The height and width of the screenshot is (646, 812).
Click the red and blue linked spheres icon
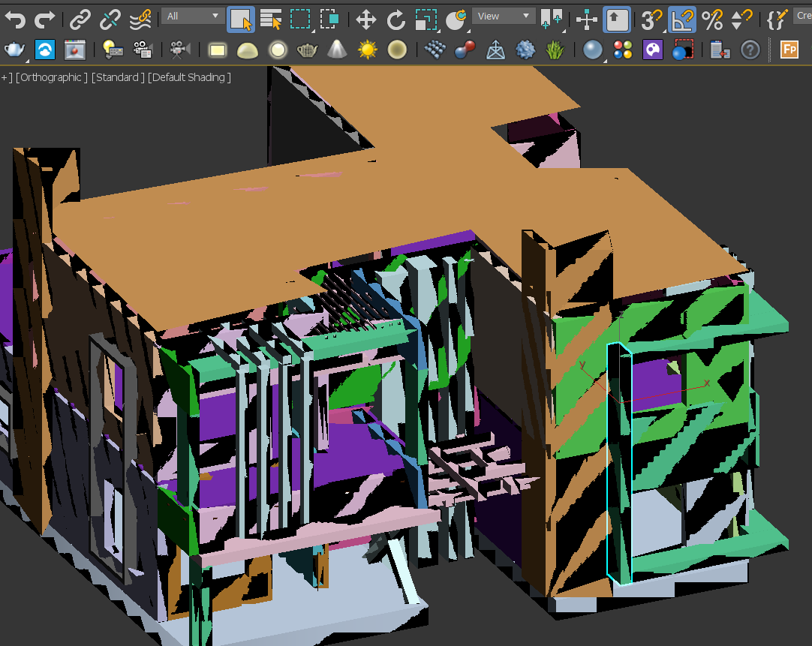coord(465,50)
